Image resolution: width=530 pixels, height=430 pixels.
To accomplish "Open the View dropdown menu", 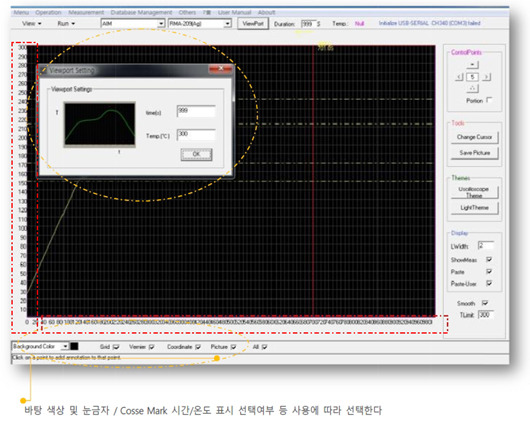I will pos(31,23).
